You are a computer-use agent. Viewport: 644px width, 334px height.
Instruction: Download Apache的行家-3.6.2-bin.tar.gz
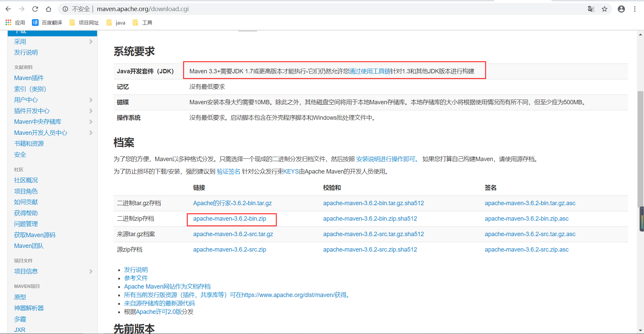point(232,203)
